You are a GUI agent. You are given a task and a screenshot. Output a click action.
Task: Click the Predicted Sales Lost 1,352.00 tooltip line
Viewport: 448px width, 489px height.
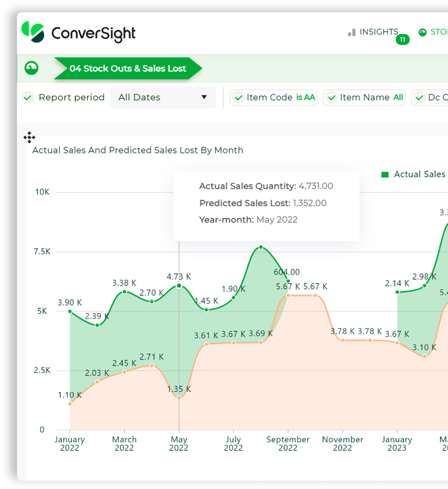pyautogui.click(x=263, y=203)
